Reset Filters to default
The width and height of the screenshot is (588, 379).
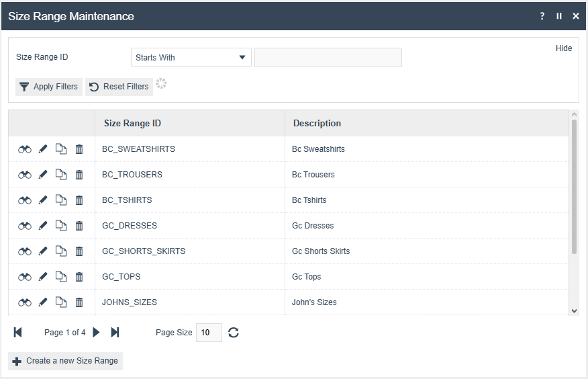coord(119,87)
